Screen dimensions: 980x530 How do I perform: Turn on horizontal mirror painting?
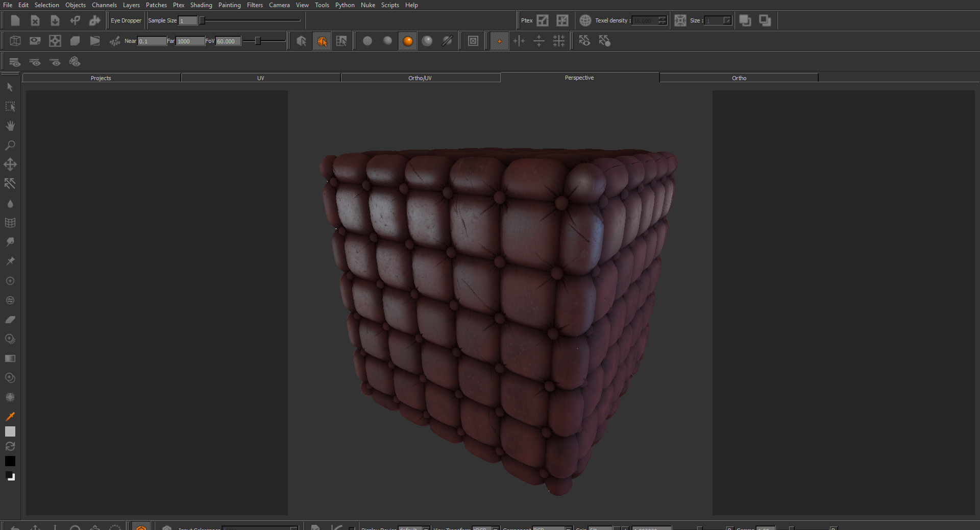(519, 41)
